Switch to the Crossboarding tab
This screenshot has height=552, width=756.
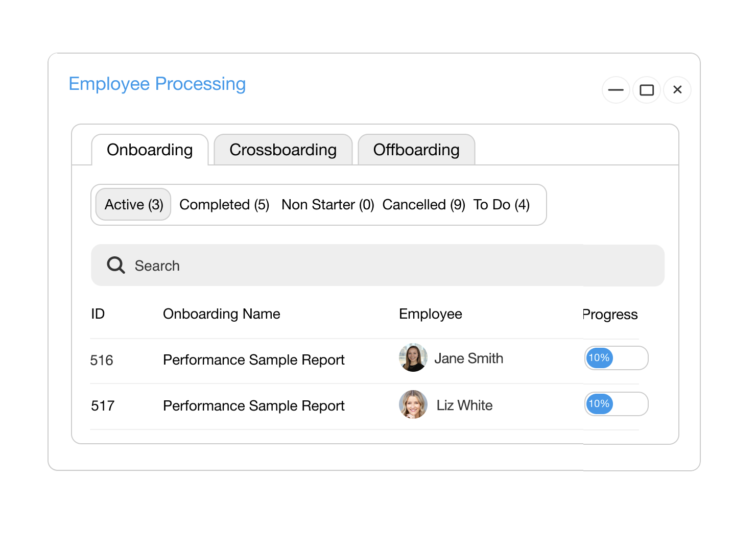click(x=283, y=150)
